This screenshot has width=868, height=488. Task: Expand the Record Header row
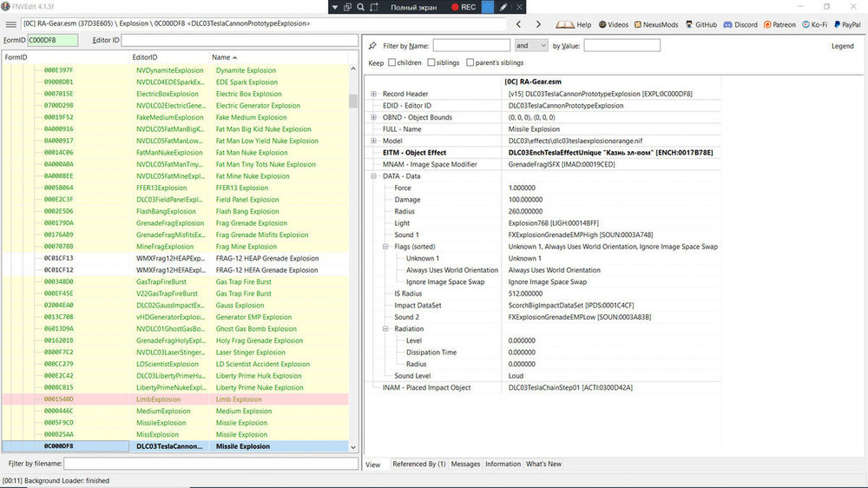coord(373,94)
